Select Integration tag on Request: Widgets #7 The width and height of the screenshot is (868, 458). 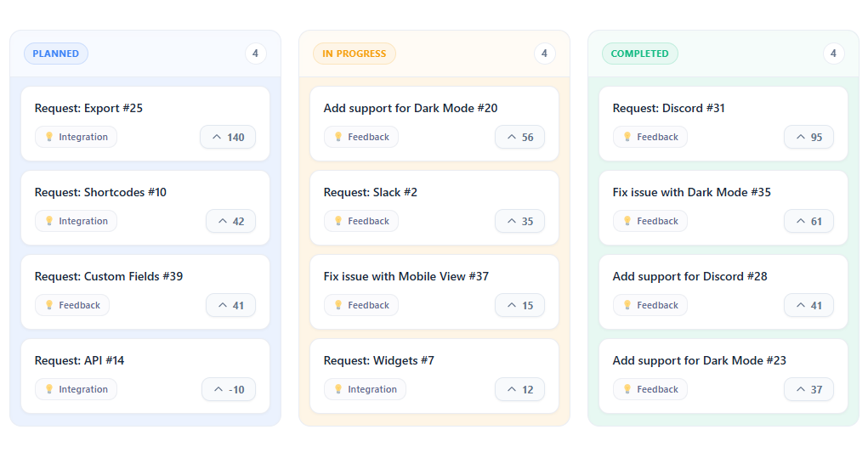tap(365, 389)
